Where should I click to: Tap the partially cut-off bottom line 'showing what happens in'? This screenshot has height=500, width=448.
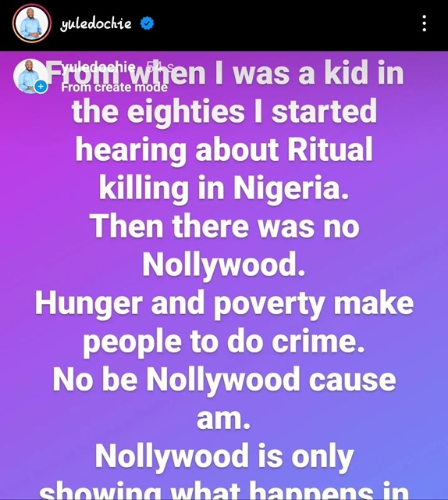(x=224, y=490)
